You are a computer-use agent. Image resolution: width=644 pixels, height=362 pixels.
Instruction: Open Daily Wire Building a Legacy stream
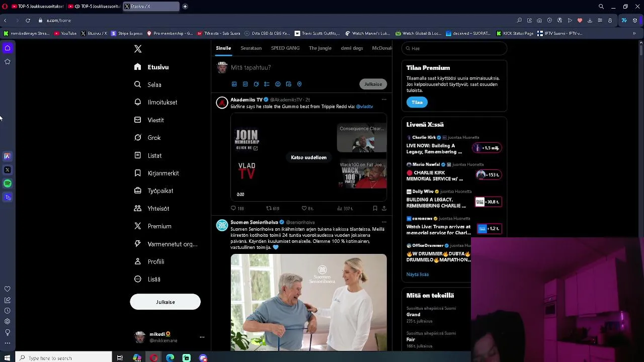coord(454,200)
